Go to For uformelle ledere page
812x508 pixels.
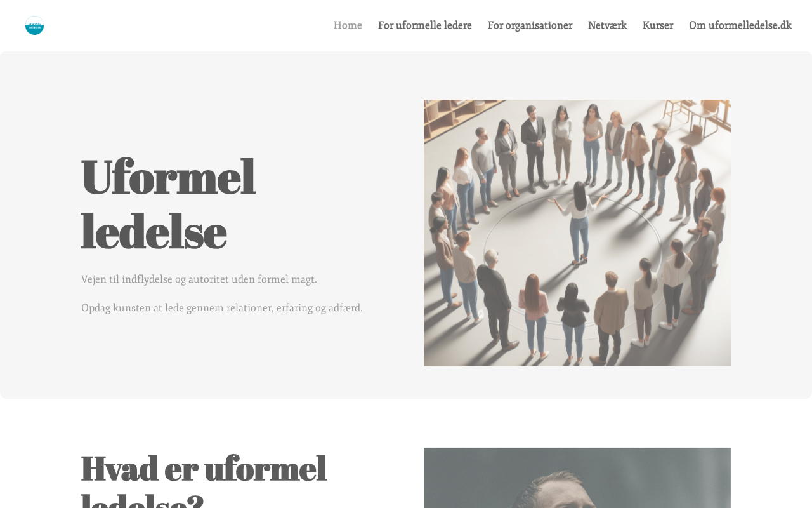coord(425,25)
